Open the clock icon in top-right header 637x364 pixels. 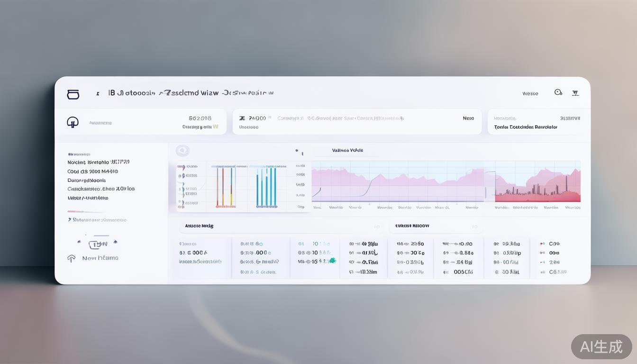[x=558, y=92]
